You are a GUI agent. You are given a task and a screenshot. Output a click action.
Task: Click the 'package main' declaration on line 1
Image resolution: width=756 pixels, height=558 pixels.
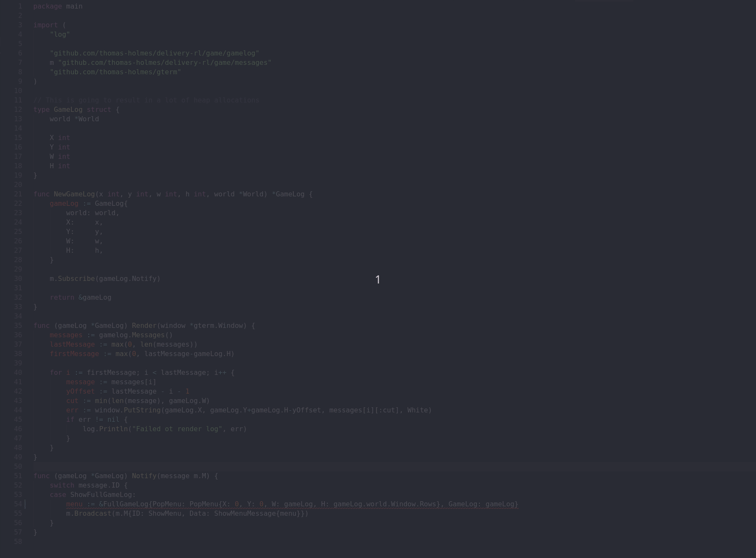[x=58, y=6]
